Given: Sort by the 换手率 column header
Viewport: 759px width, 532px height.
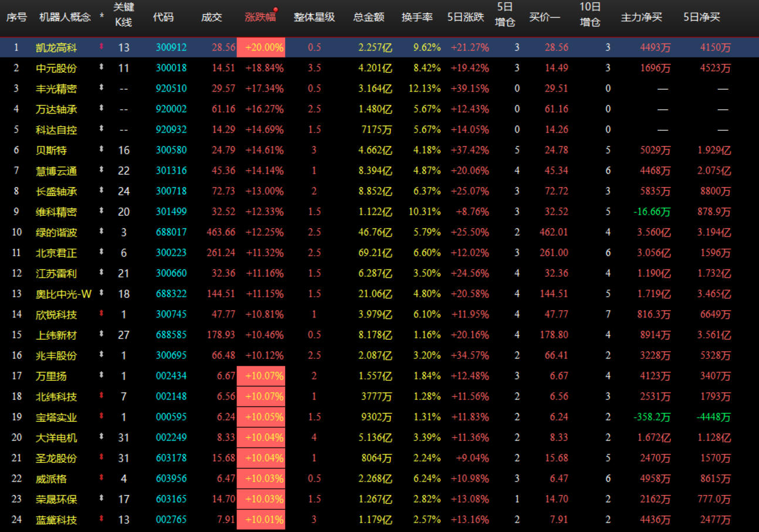Looking at the screenshot, I should pos(417,17).
